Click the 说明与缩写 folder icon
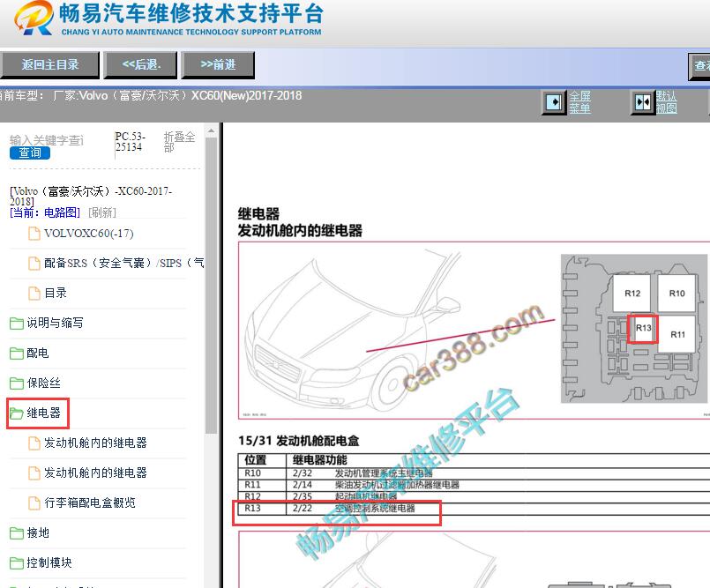 pos(17,324)
